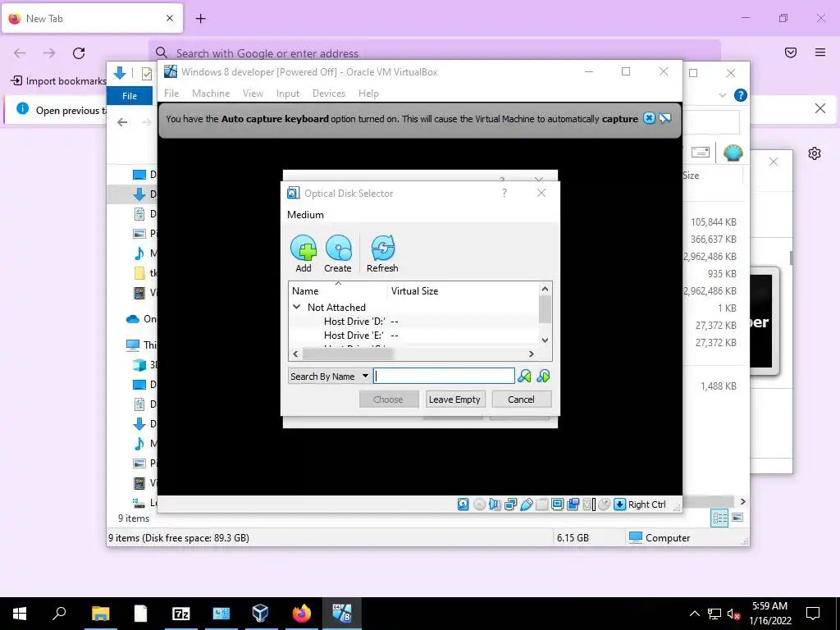Open the Devices menu
This screenshot has width=840, height=630.
point(329,94)
